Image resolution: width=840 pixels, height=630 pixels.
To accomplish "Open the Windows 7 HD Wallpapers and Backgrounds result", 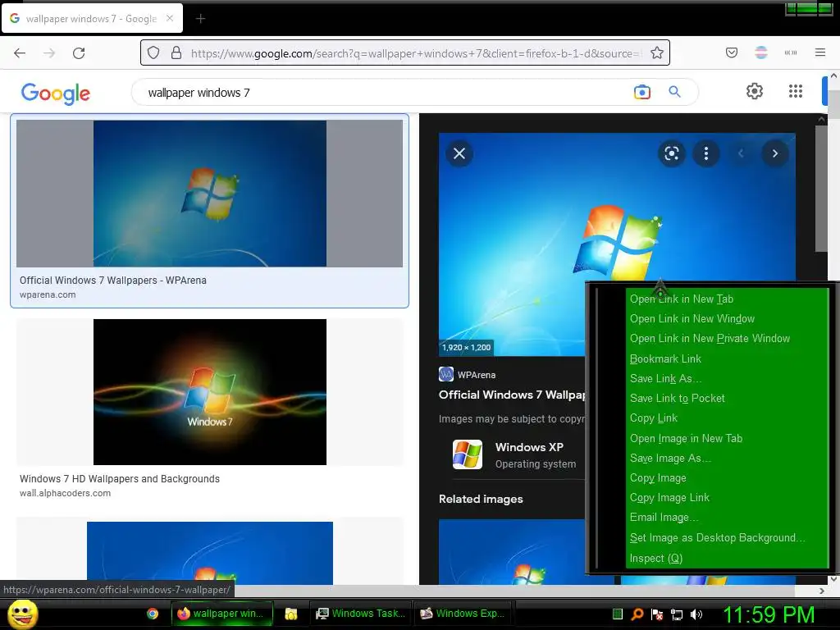I will point(120,479).
